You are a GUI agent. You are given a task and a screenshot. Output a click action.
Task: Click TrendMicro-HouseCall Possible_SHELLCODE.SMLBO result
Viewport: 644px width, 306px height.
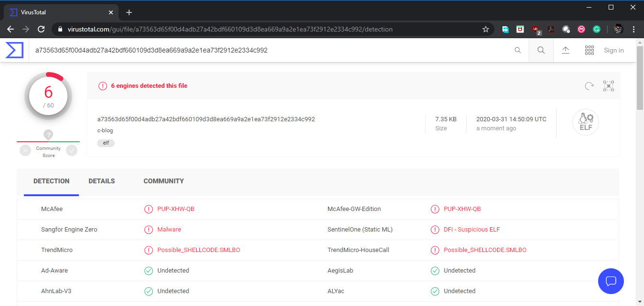pos(485,250)
